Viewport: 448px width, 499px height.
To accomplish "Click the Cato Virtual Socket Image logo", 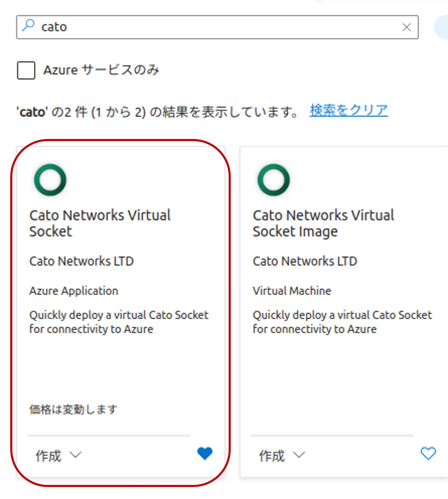I will tap(273, 179).
